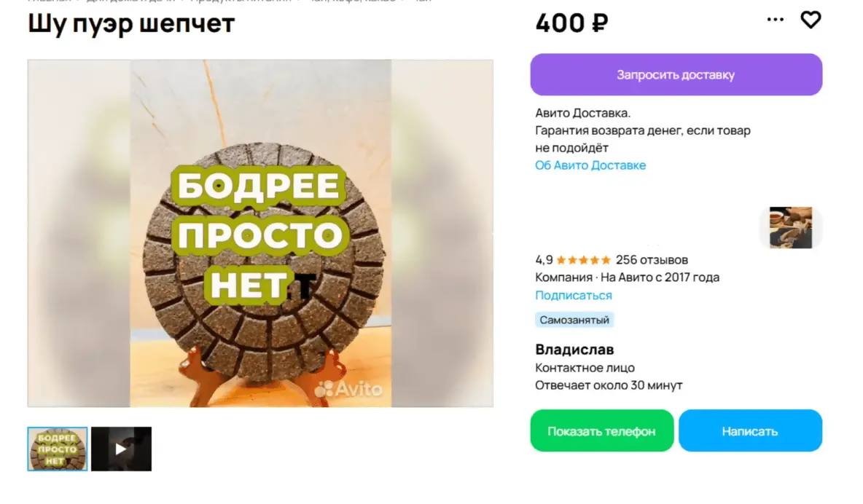The height and width of the screenshot is (504, 863).
Task: Click the listing title Шу пуэр шепчет
Action: click(x=131, y=23)
